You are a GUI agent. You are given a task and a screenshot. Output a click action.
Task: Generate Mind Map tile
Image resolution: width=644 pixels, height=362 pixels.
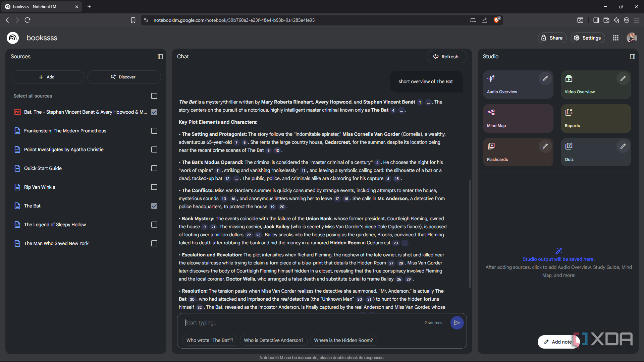click(x=518, y=119)
